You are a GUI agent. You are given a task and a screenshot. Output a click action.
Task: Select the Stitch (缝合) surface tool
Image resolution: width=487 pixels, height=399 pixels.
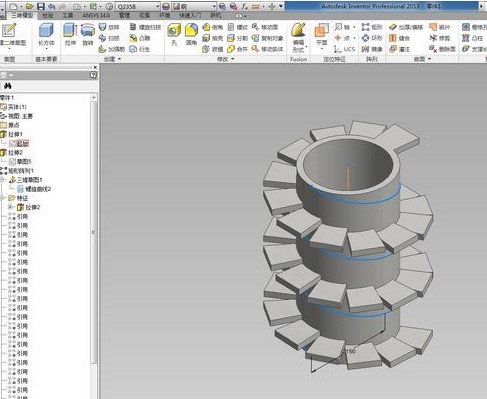point(399,38)
